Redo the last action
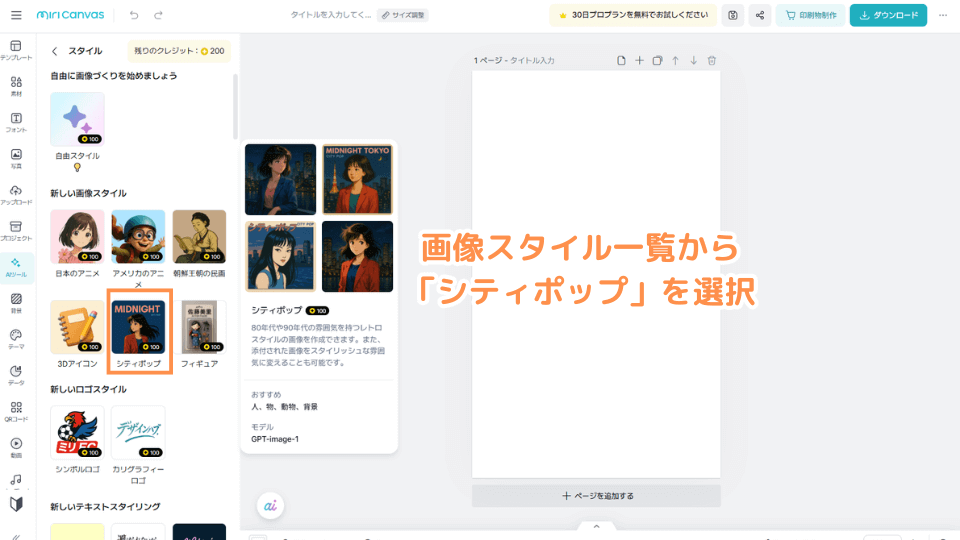960x540 pixels. 158,15
